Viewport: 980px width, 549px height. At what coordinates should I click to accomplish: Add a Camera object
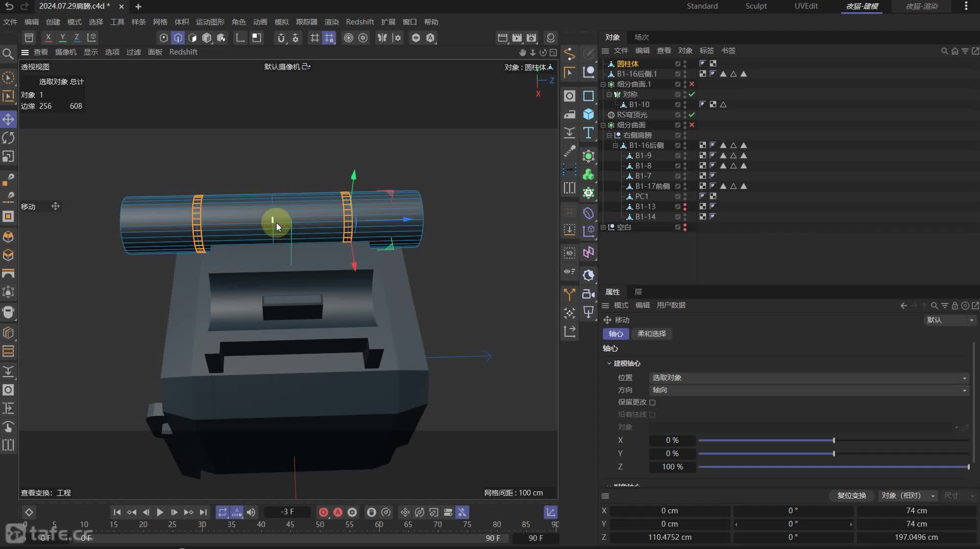589,294
